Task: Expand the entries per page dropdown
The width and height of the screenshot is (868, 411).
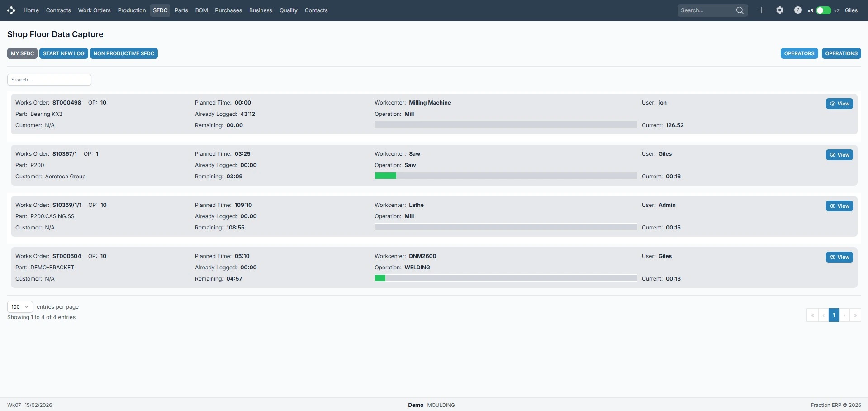Action: [x=20, y=307]
